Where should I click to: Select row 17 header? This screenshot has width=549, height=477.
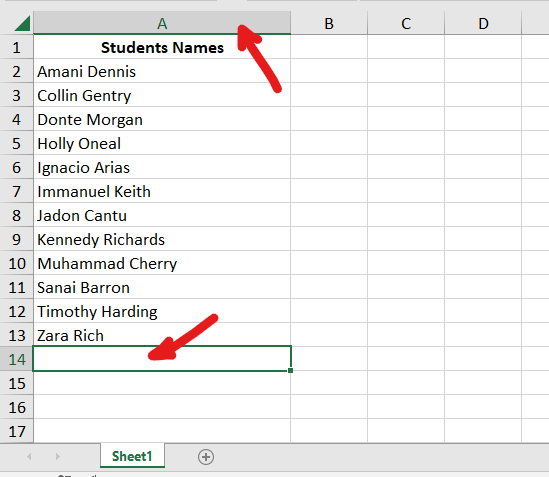pyautogui.click(x=16, y=431)
